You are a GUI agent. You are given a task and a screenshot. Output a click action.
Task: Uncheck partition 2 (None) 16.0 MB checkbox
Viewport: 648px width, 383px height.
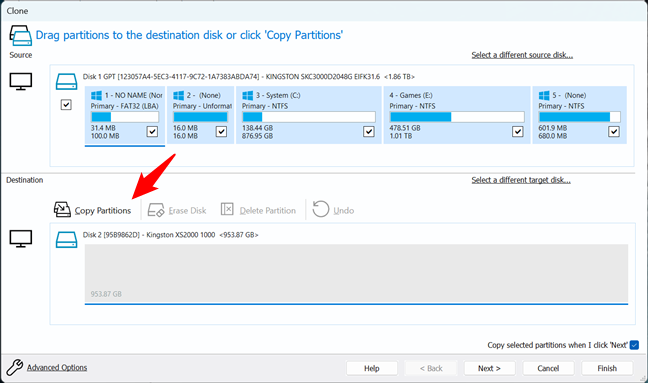222,131
